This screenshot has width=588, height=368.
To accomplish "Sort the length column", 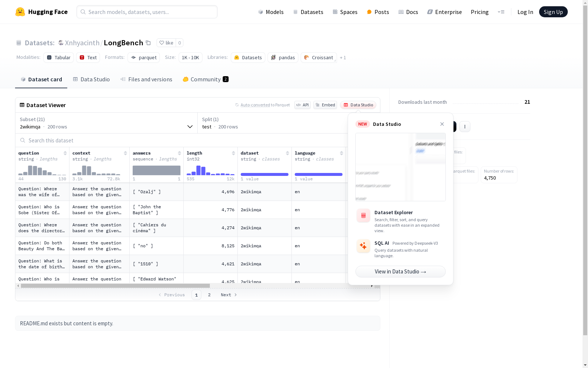I will tap(233, 153).
